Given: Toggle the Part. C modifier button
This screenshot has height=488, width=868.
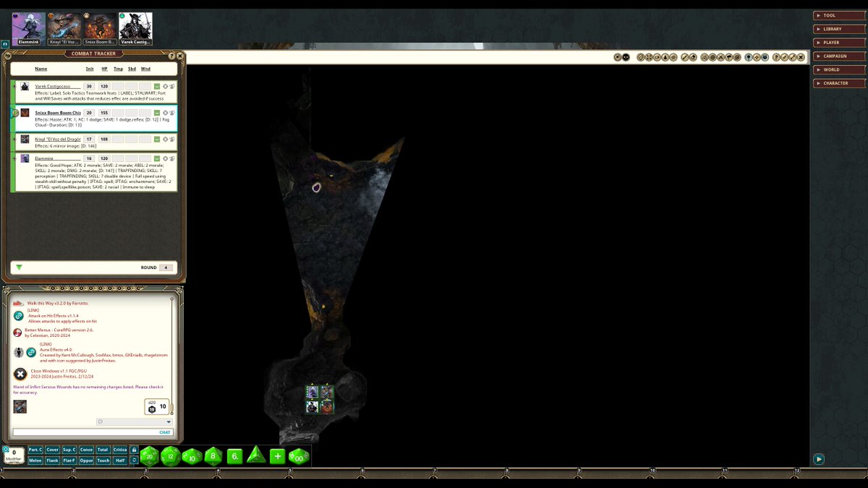Looking at the screenshot, I should (x=35, y=450).
